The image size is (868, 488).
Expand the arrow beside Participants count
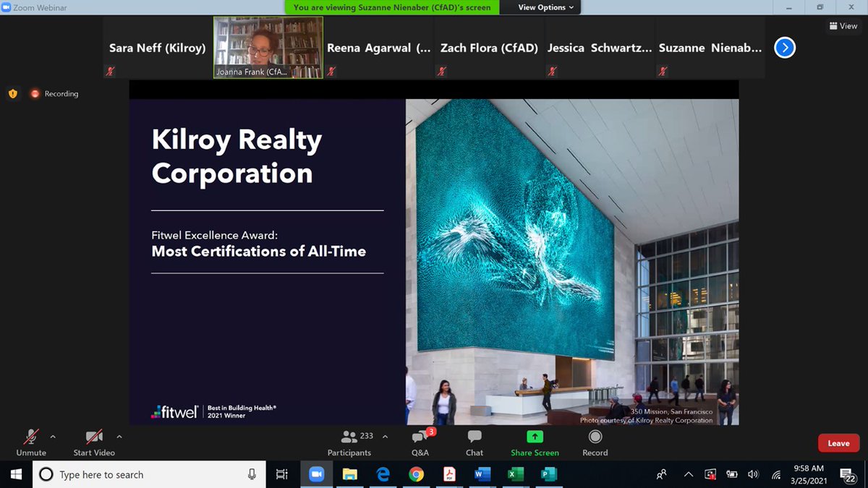pos(385,437)
